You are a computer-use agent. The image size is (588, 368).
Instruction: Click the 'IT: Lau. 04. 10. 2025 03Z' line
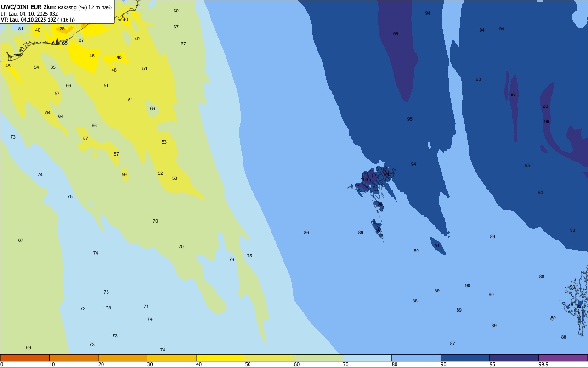(29, 14)
